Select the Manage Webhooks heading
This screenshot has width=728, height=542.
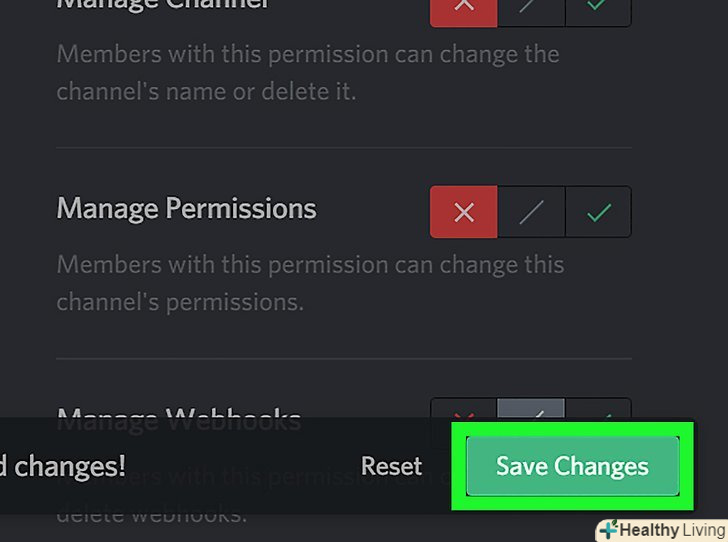point(180,410)
